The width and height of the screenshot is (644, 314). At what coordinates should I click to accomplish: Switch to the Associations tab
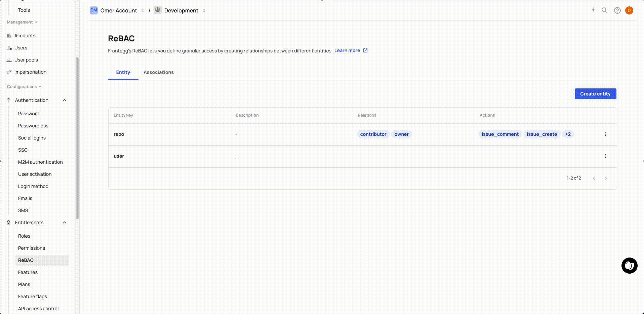(158, 72)
